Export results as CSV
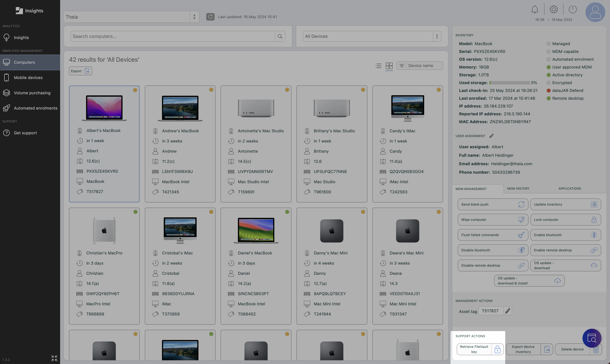Image resolution: width=610 pixels, height=364 pixels. pos(80,71)
